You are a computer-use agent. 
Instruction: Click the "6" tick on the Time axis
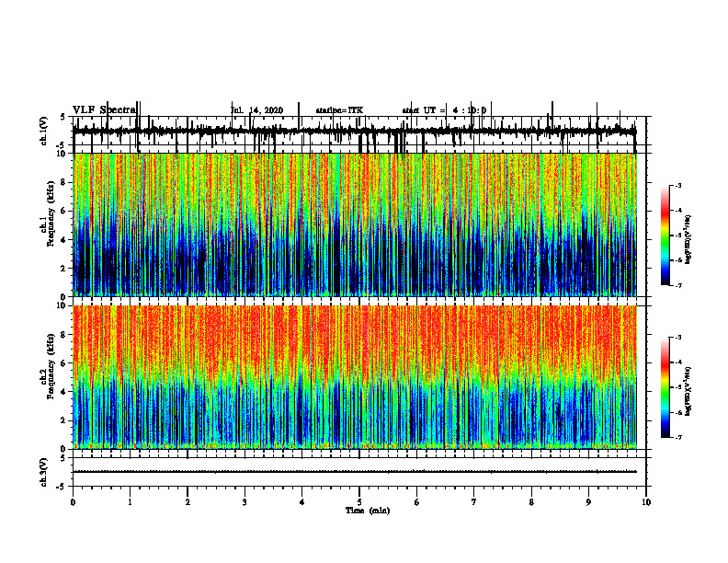tap(417, 502)
